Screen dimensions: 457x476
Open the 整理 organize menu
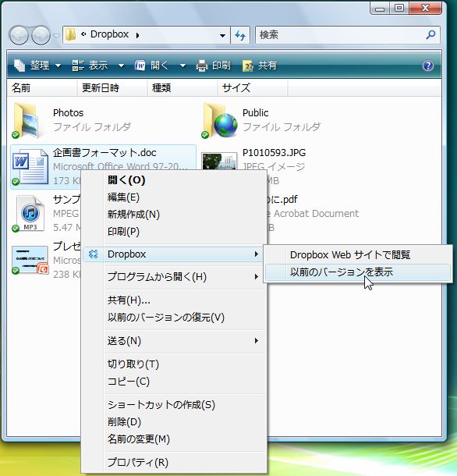point(37,66)
